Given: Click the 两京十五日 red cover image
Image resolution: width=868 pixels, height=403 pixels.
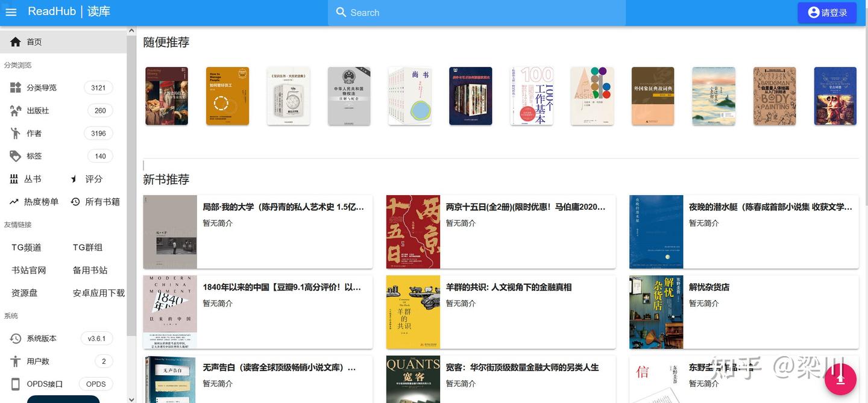Looking at the screenshot, I should coord(413,232).
